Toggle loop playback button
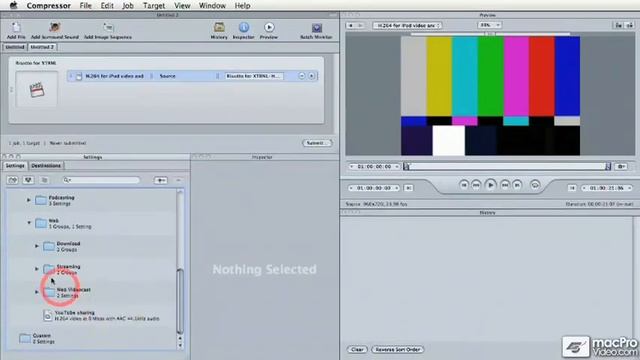Screen dimensions: 640x360 535,185
